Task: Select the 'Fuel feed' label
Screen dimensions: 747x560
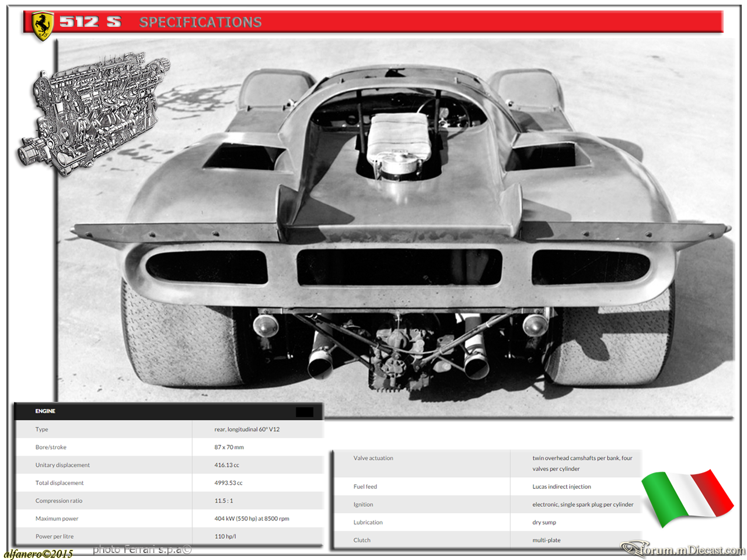Action: pyautogui.click(x=365, y=487)
